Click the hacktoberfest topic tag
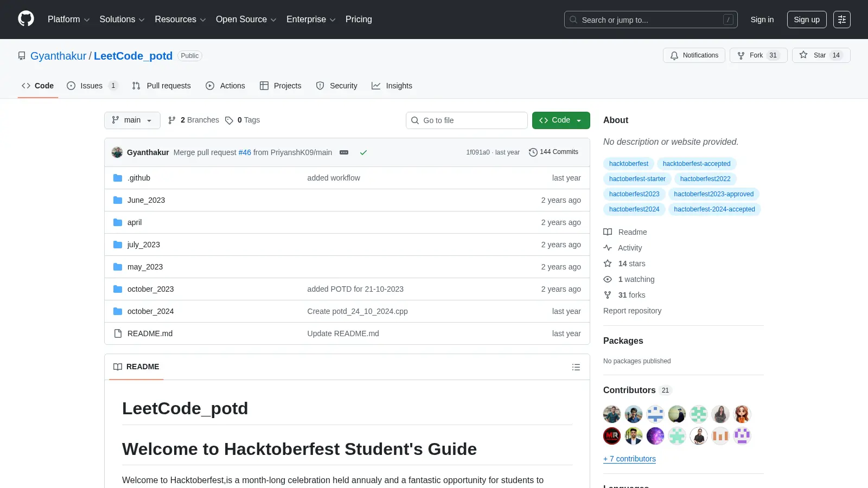The image size is (868, 488). [629, 164]
